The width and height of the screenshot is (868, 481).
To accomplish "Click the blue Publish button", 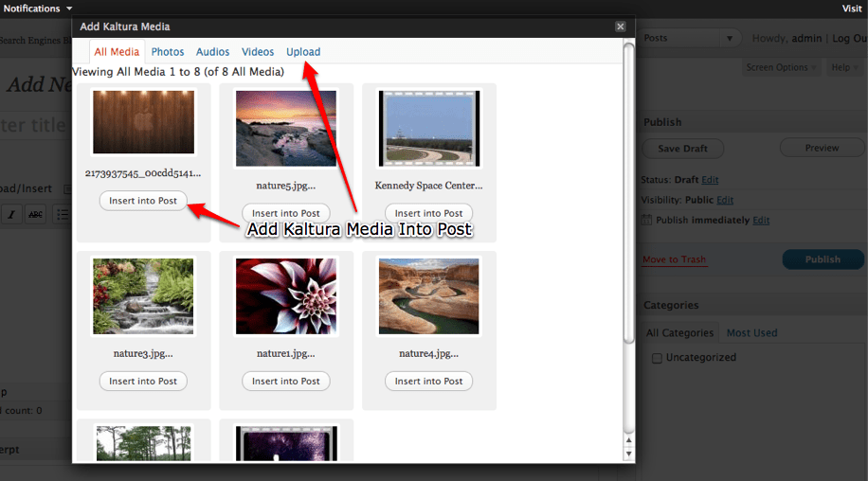I will pos(823,259).
